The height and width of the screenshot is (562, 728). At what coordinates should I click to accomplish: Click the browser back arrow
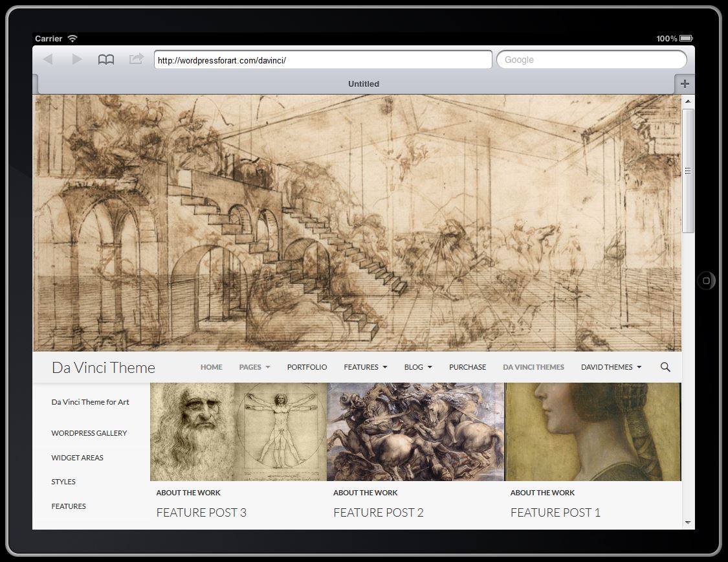click(47, 60)
